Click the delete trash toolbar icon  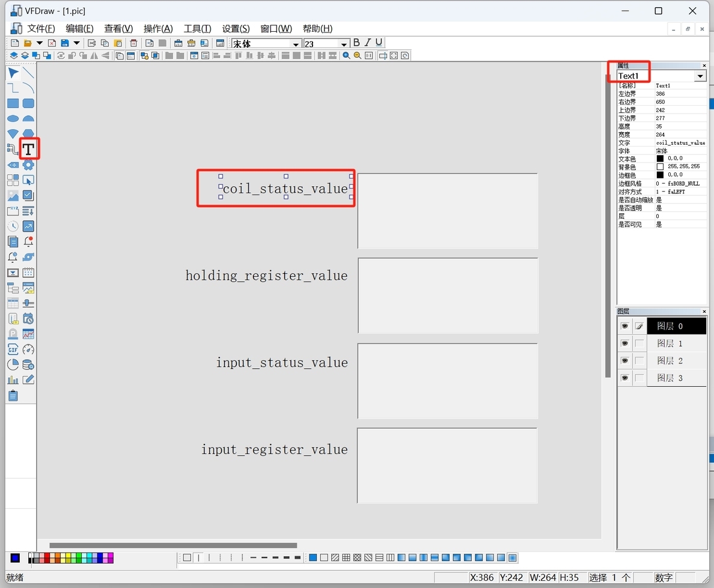[x=133, y=43]
